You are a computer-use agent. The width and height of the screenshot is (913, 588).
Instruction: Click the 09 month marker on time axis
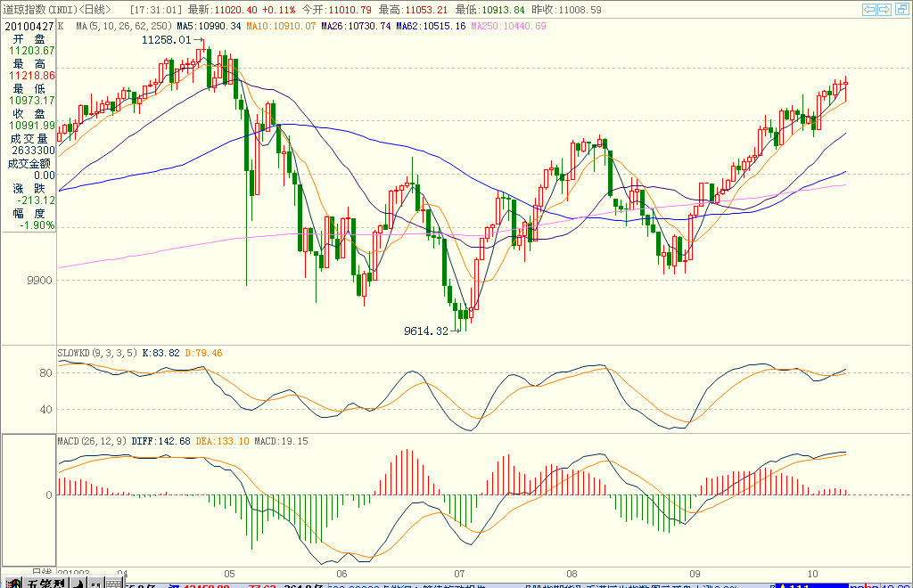pos(694,574)
